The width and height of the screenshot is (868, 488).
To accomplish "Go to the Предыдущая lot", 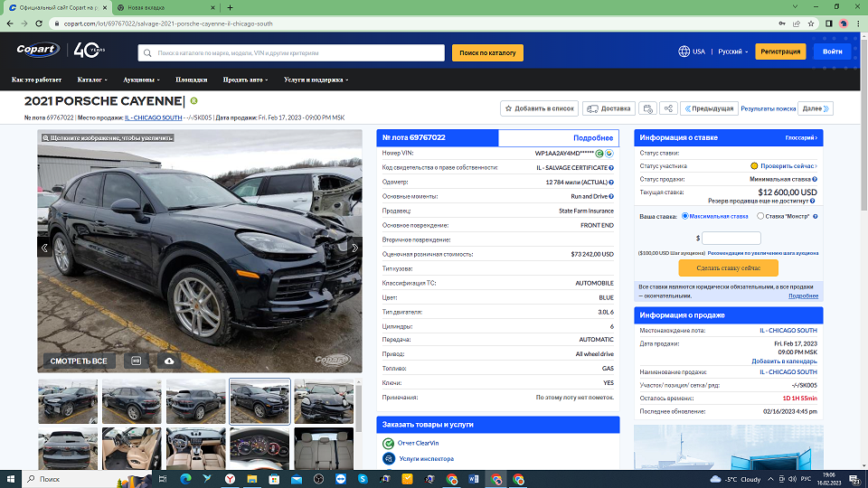I will click(710, 108).
